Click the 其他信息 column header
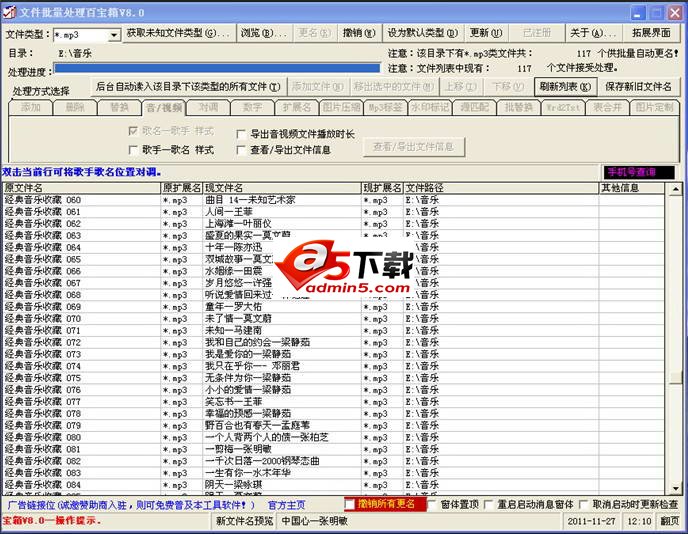 pyautogui.click(x=631, y=188)
